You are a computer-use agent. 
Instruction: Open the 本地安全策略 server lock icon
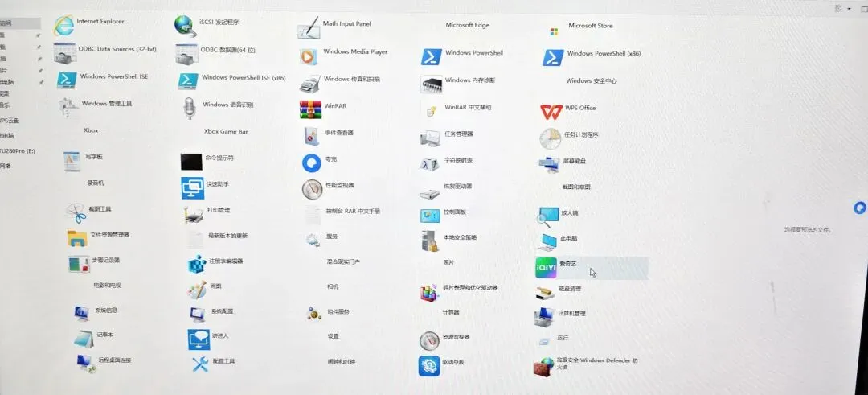click(429, 241)
